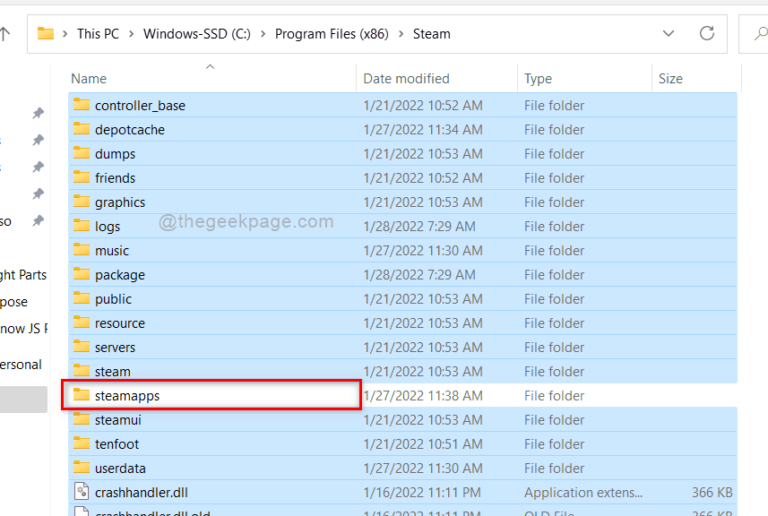Click the steamapps folder name
This screenshot has width=768, height=516.
pyautogui.click(x=127, y=396)
